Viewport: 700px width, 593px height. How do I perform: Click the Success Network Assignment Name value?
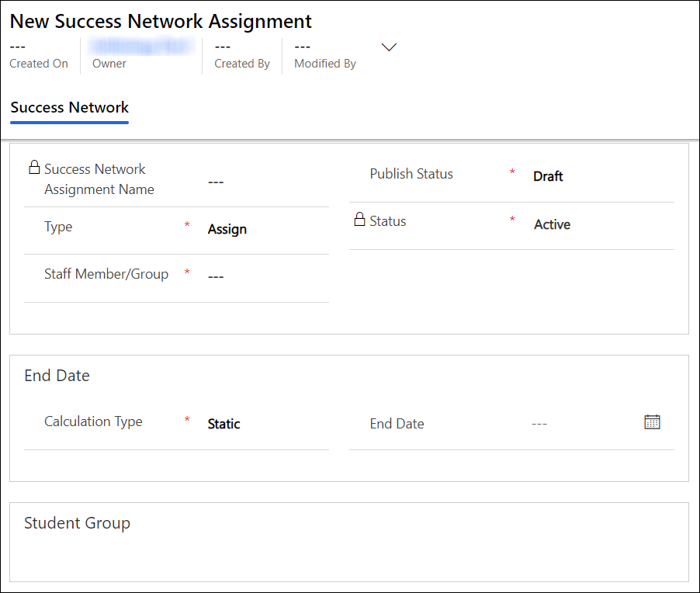coord(216,182)
